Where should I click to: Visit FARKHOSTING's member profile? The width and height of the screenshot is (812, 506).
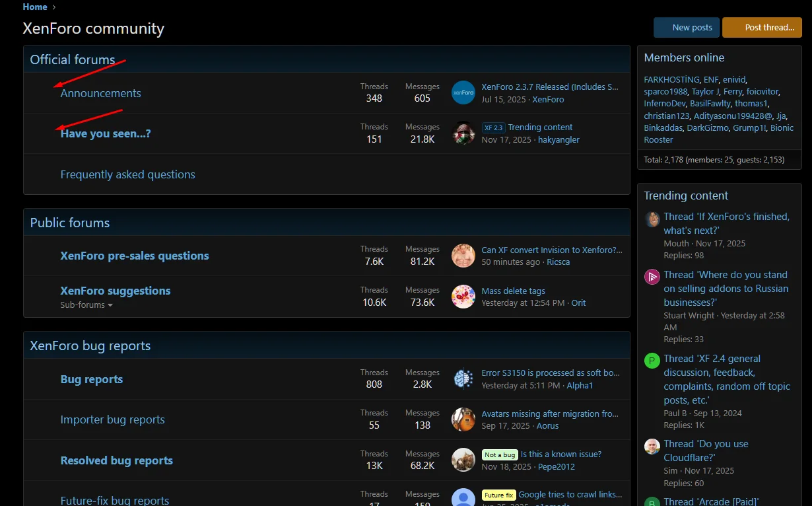pos(673,79)
